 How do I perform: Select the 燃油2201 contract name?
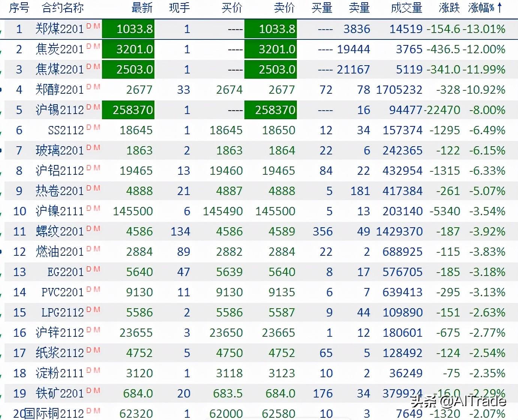[60, 252]
